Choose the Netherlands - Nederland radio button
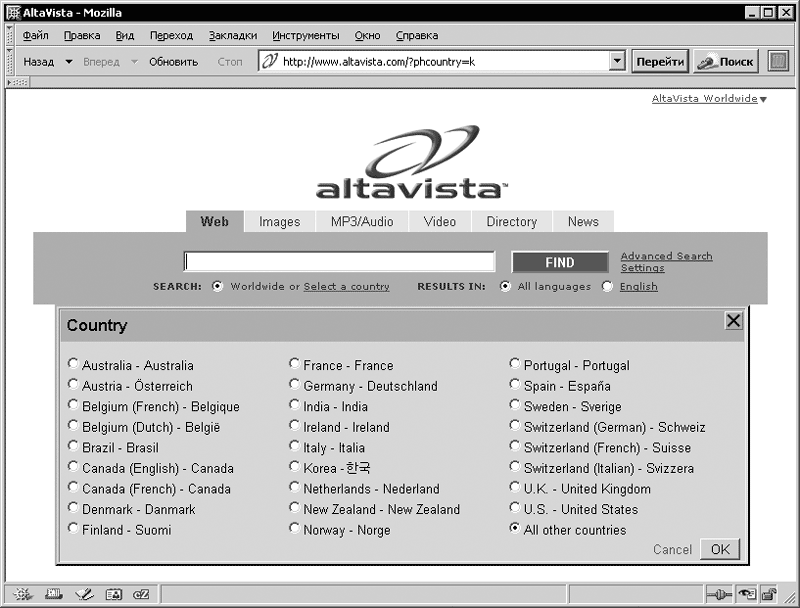The width and height of the screenshot is (800, 608). tap(294, 487)
